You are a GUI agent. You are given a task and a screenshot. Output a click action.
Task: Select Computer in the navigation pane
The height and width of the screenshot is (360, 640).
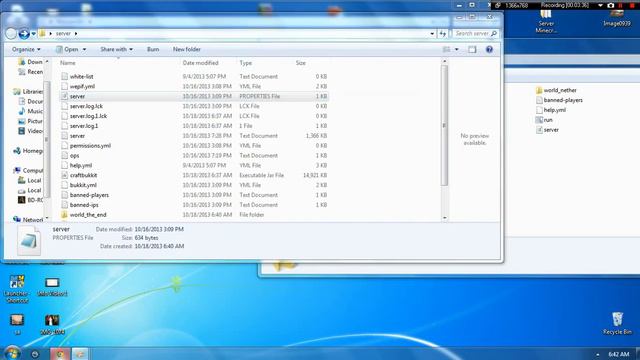pos(28,171)
